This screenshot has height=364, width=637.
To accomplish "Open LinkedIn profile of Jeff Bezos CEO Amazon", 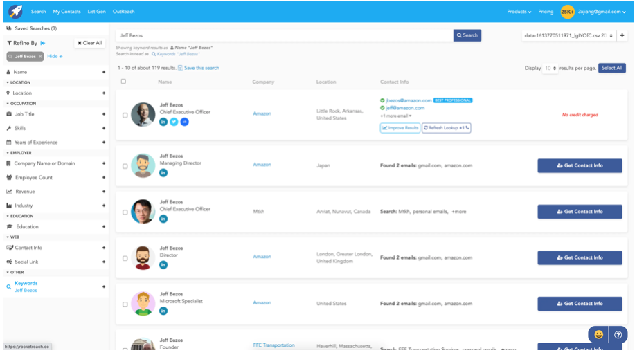I will (x=163, y=122).
